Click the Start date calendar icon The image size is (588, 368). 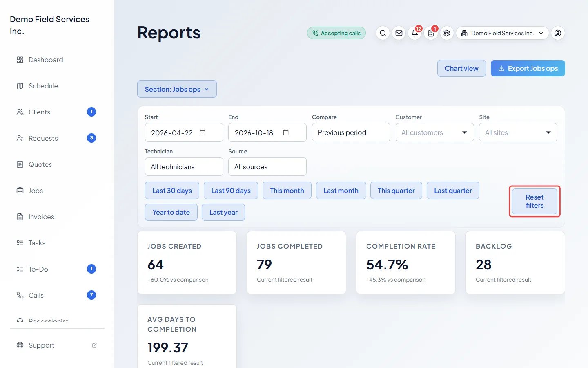click(203, 132)
